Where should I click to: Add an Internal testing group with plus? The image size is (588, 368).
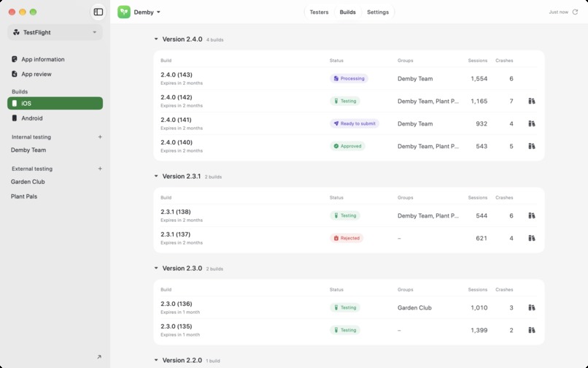(100, 137)
